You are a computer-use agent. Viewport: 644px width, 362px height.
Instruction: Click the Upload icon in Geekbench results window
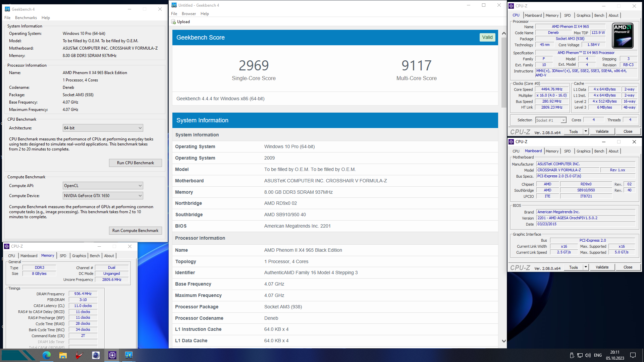[x=173, y=22]
